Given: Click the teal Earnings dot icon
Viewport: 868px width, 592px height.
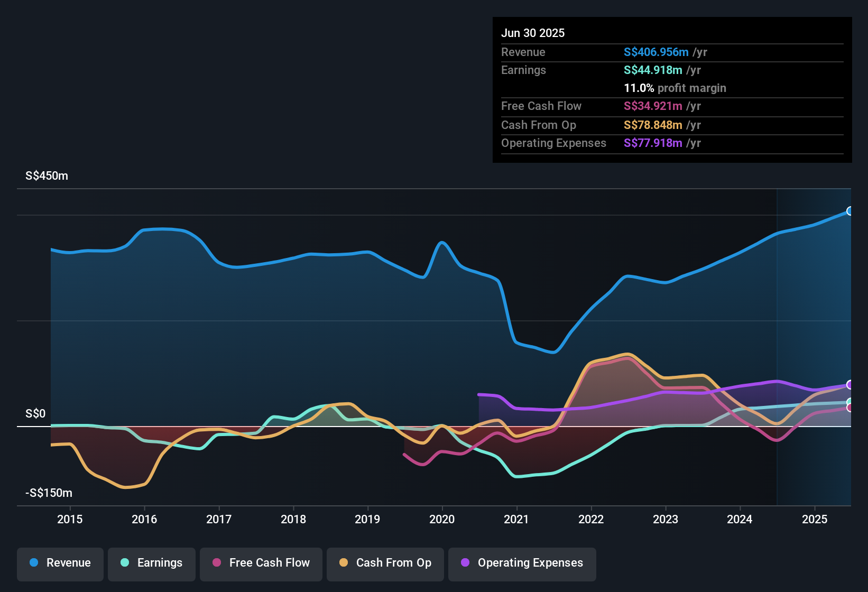Looking at the screenshot, I should [x=125, y=563].
